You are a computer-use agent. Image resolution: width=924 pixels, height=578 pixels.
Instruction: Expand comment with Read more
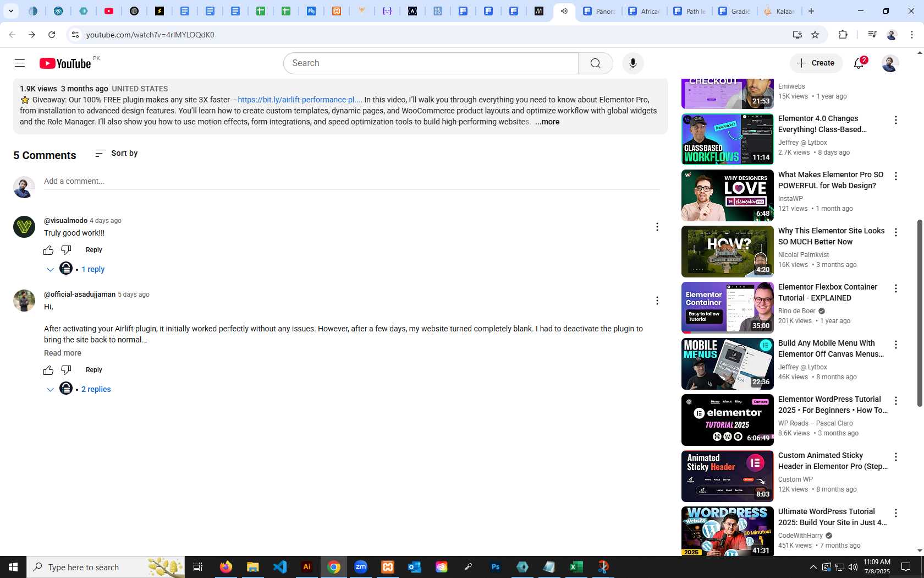(x=63, y=353)
